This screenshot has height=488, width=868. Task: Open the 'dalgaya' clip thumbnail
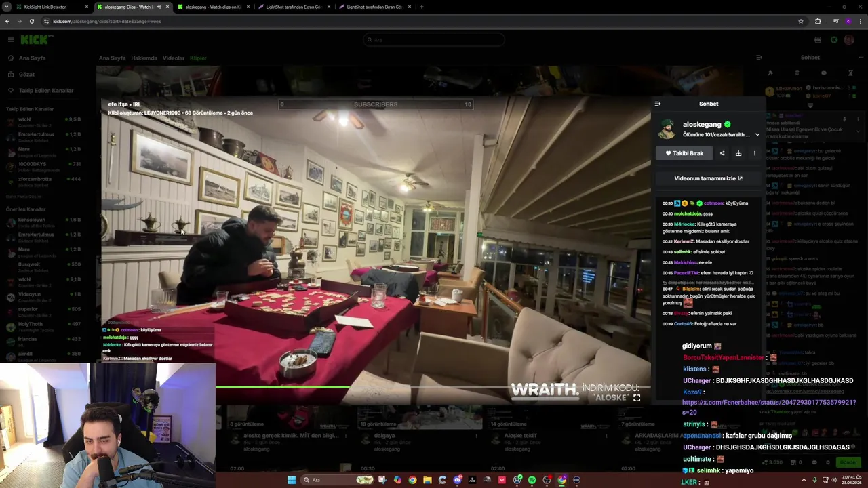(420, 417)
